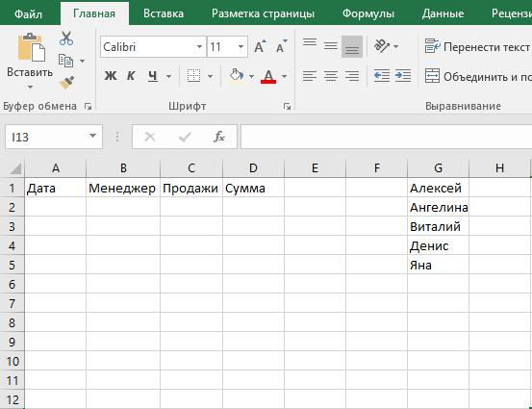Click the red font color A icon
The height and width of the screenshot is (409, 532).
268,76
